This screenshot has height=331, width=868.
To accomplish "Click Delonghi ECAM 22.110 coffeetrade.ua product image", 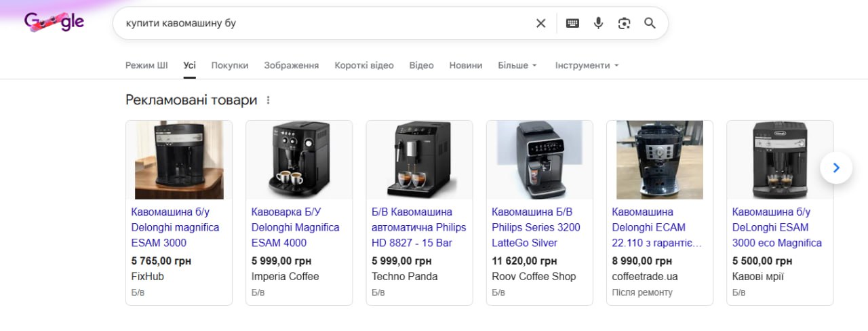I will coord(660,160).
